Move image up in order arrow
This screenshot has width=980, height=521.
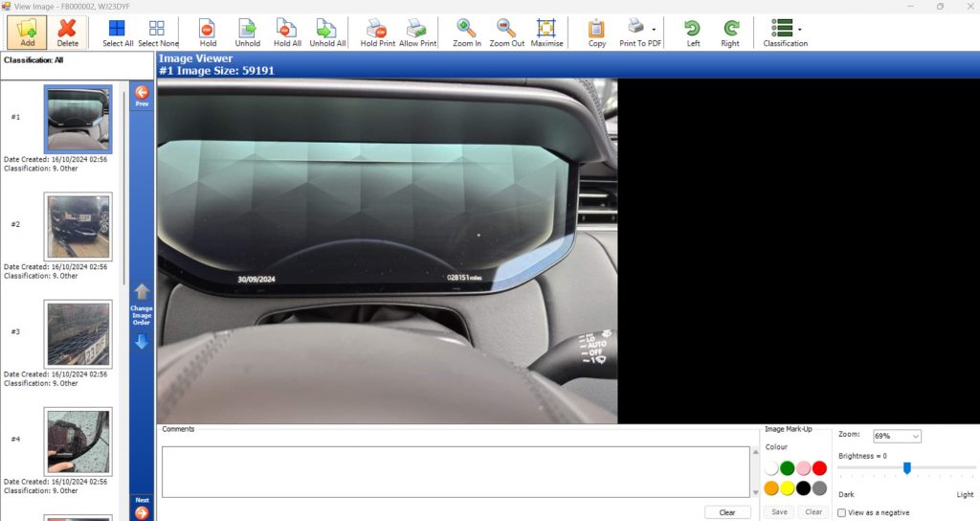tap(142, 291)
